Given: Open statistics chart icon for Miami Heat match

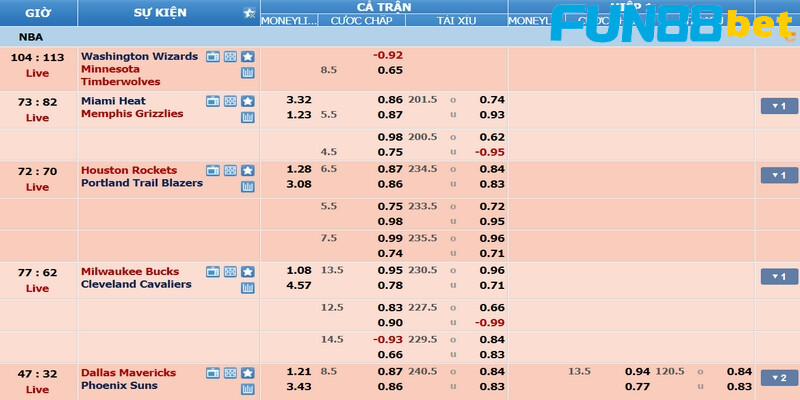Looking at the screenshot, I should 247,117.
